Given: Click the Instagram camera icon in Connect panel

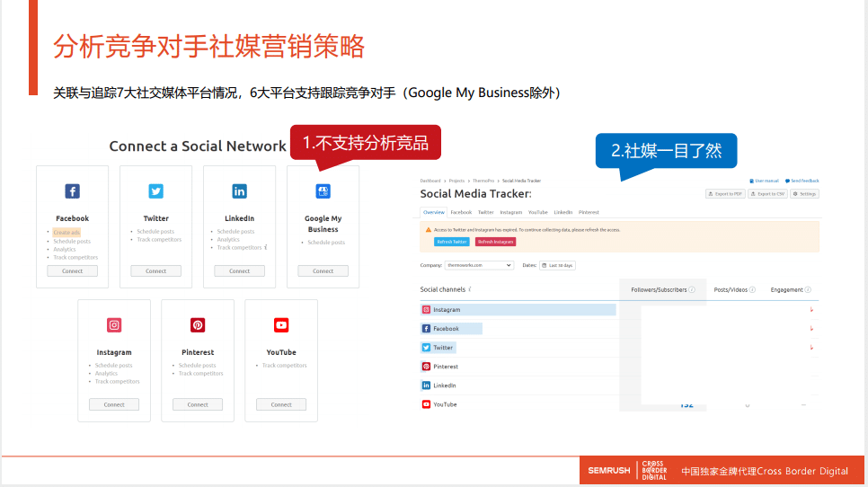Looking at the screenshot, I should pyautogui.click(x=114, y=325).
